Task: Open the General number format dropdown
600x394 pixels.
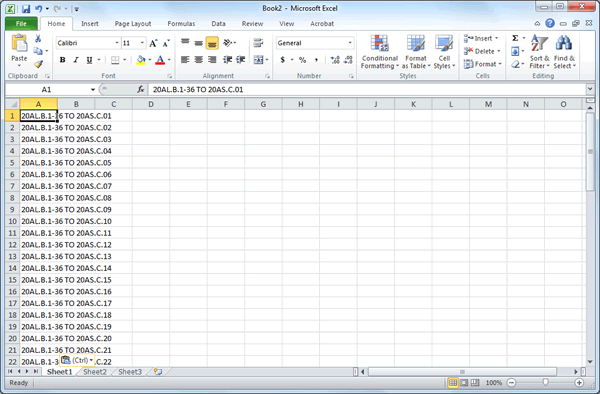Action: point(350,43)
